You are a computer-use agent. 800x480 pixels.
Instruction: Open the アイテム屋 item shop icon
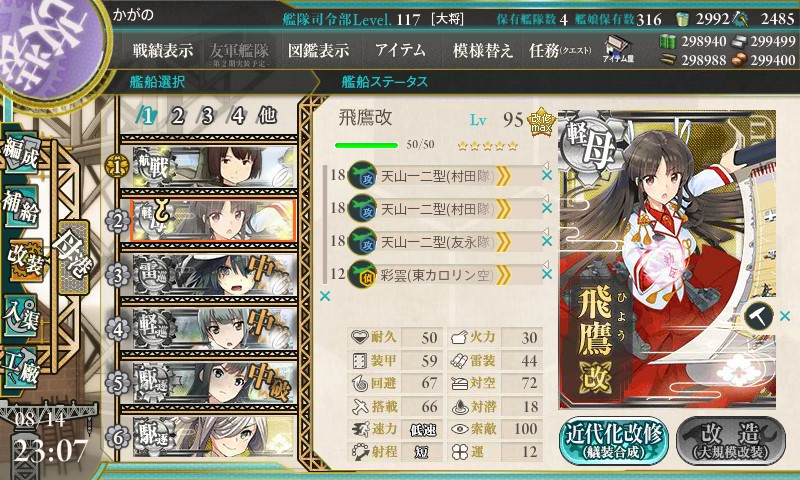pos(618,49)
